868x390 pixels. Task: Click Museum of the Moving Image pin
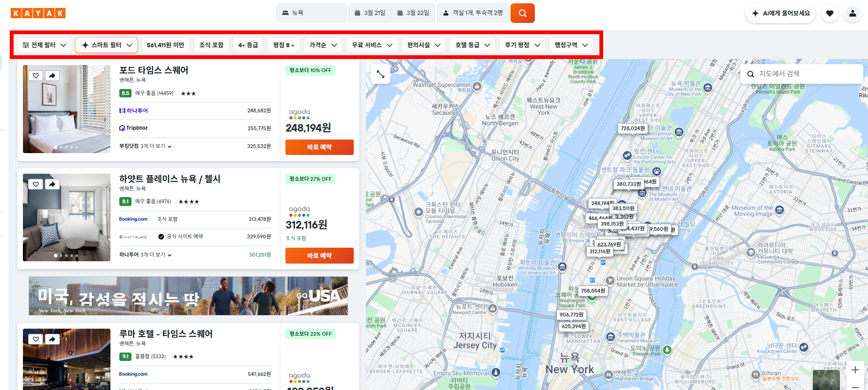point(780,210)
